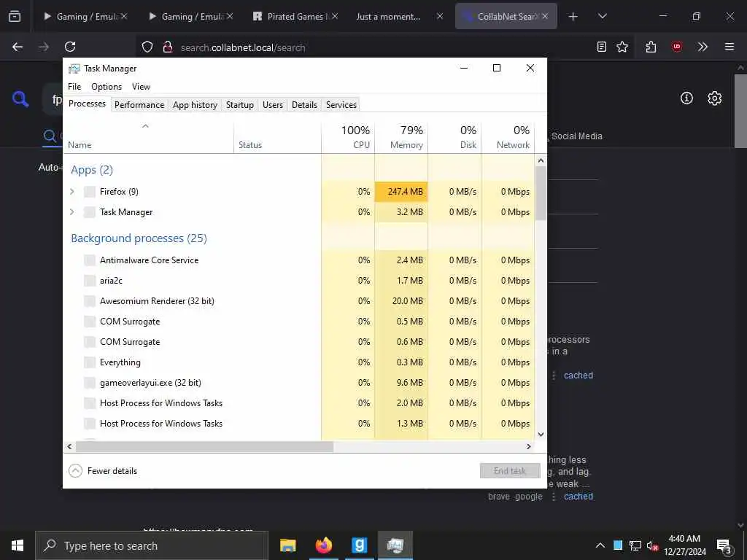Select the aria2c process row
Screen dimensions: 747x560
tap(298, 281)
